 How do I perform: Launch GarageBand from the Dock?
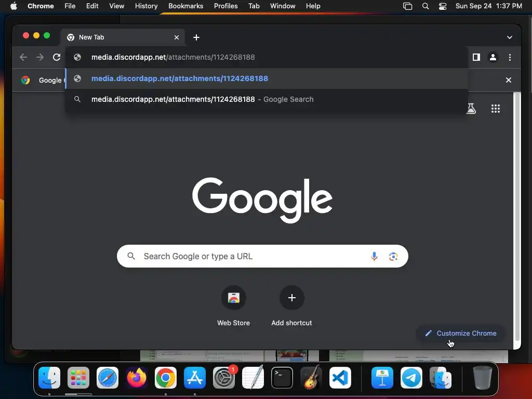[x=311, y=378]
